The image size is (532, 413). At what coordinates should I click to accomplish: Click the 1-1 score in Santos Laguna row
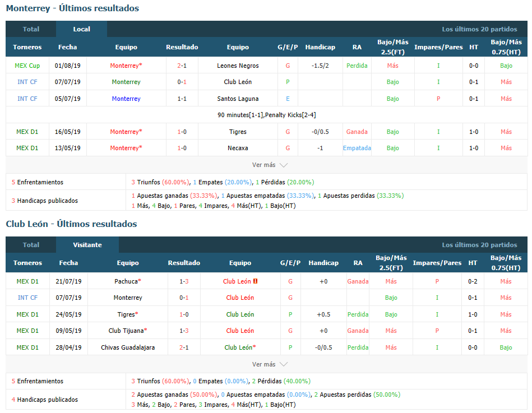pos(182,99)
